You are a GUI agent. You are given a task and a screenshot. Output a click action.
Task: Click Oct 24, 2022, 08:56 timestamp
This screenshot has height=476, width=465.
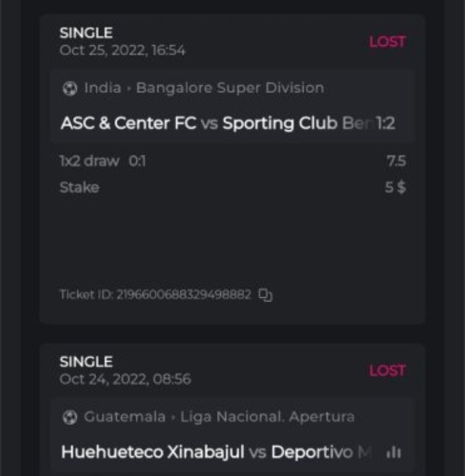125,379
